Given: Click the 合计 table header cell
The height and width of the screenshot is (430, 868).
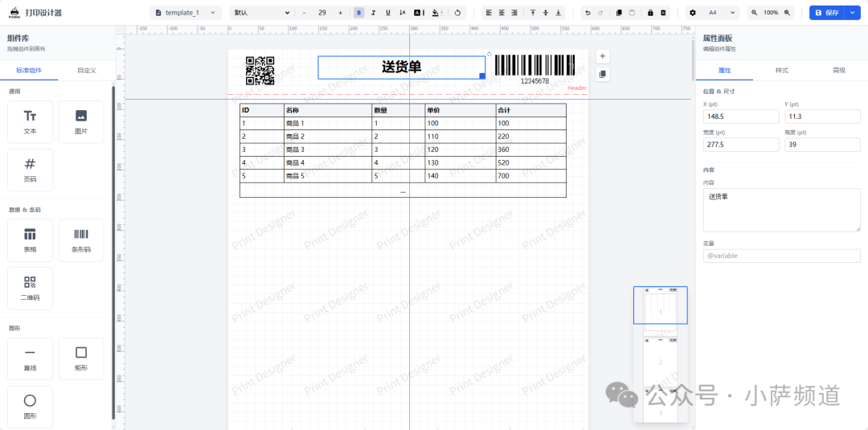Looking at the screenshot, I should point(531,110).
